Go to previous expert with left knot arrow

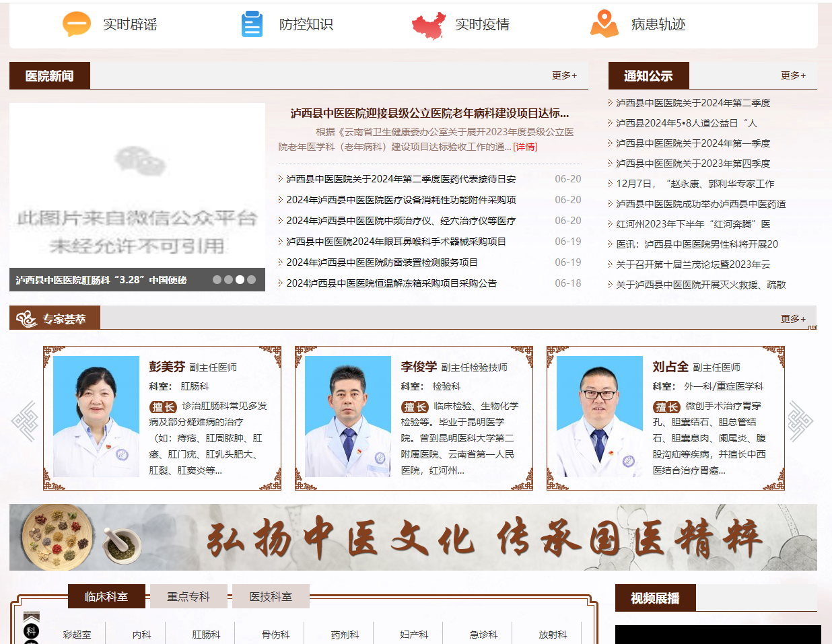pyautogui.click(x=26, y=421)
